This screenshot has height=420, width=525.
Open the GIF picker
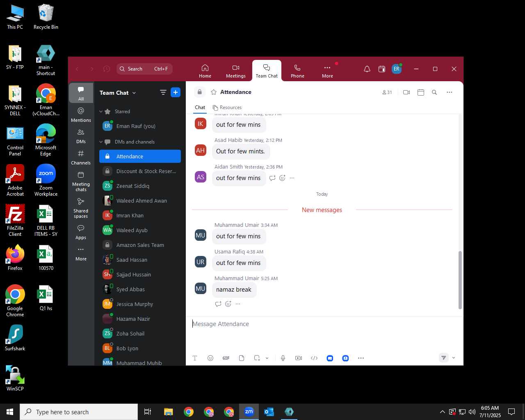click(x=226, y=358)
